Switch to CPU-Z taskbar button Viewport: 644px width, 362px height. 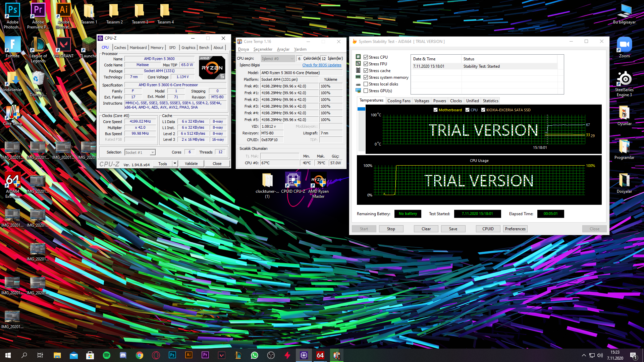[304, 355]
